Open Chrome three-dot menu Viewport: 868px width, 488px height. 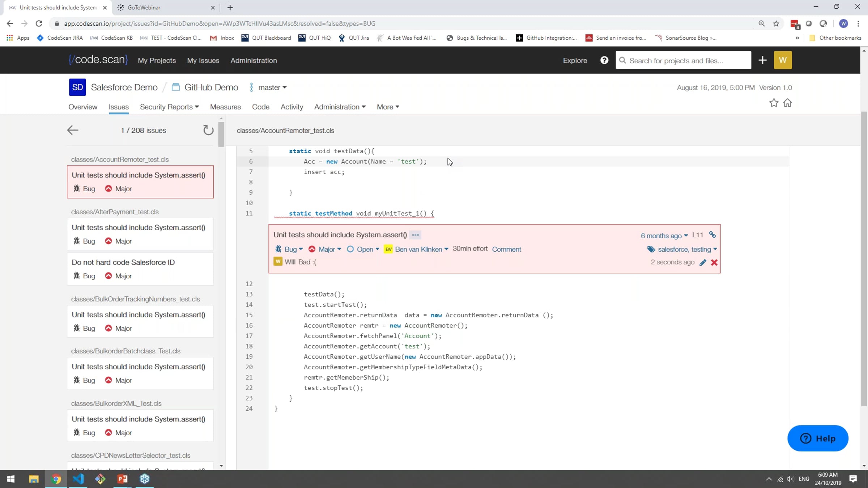point(858,23)
